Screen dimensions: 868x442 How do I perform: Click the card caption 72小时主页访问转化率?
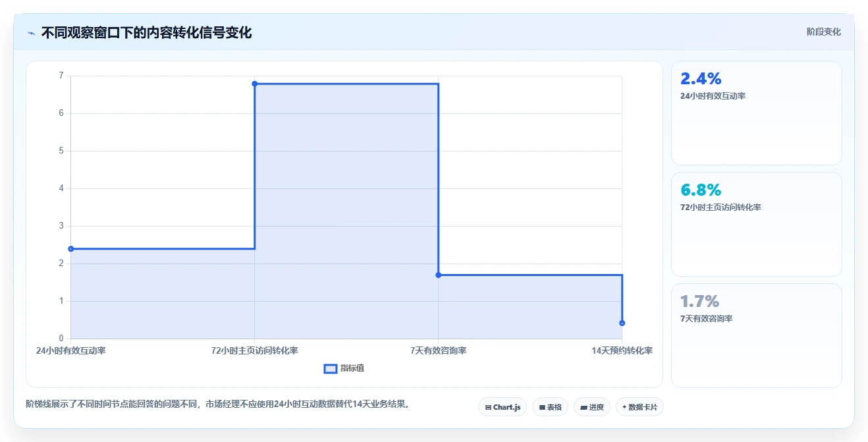[720, 207]
